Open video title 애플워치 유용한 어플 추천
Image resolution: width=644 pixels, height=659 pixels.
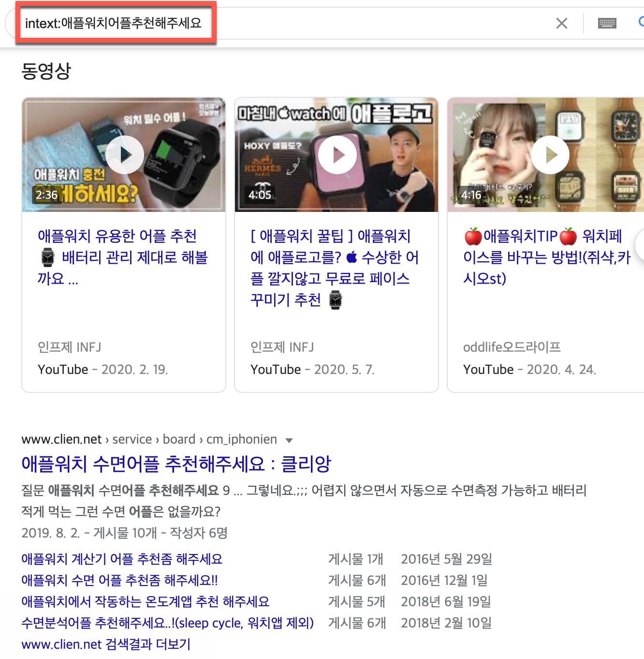(x=123, y=257)
